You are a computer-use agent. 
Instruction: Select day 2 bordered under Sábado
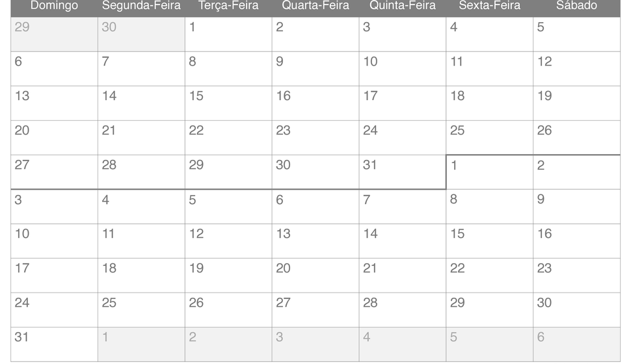pyautogui.click(x=576, y=172)
